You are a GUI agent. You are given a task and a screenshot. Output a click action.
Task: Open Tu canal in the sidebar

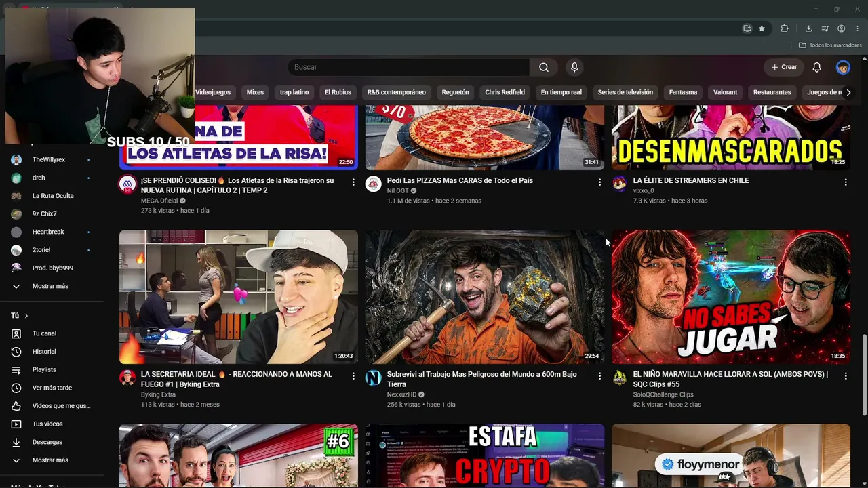(52, 333)
